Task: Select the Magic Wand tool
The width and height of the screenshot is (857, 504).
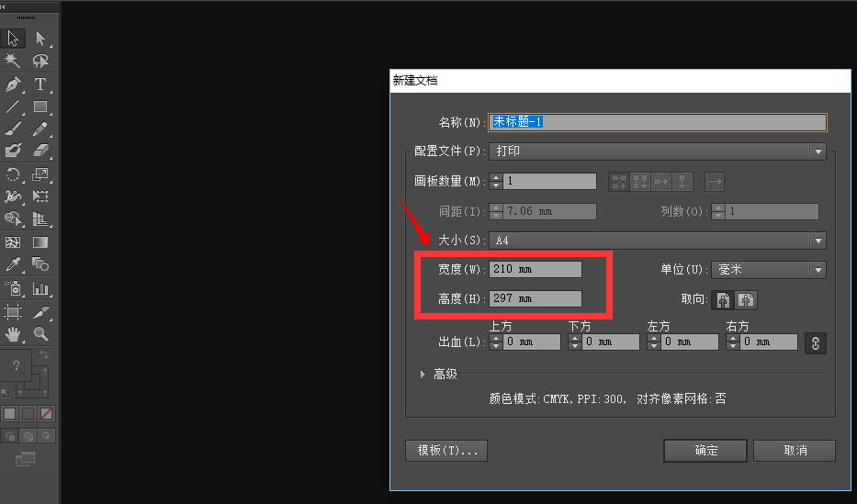Action: tap(13, 60)
